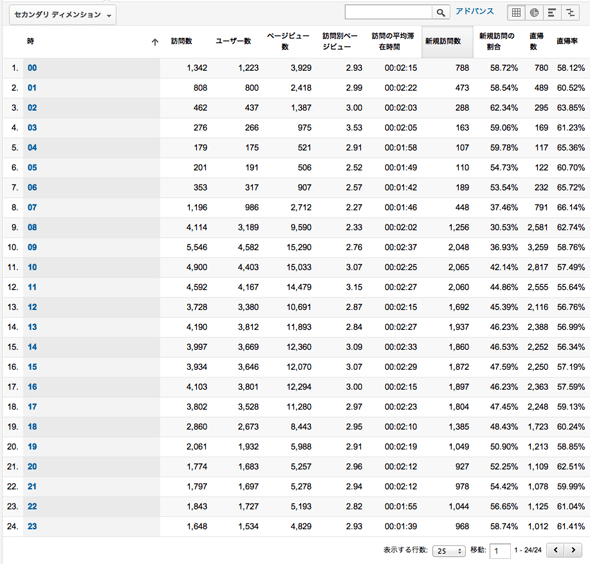Sort by the 新規訪問数 column header
The height and width of the screenshot is (564, 590).
(x=443, y=41)
